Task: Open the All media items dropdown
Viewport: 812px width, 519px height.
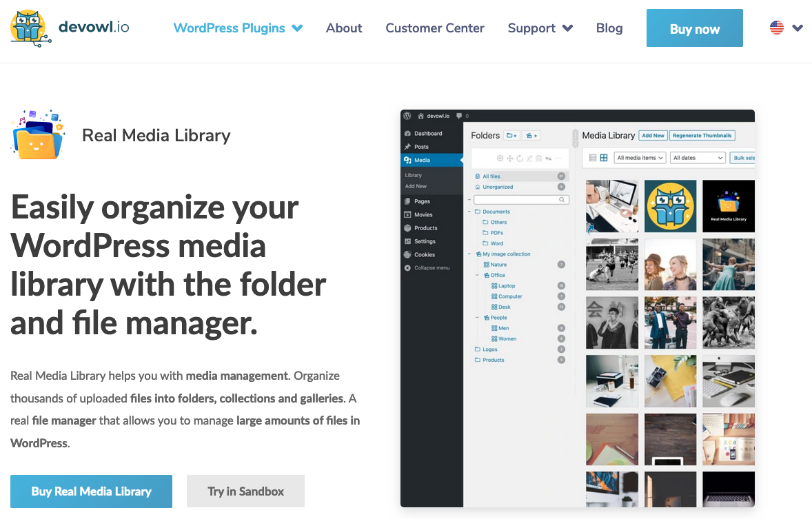Action: point(640,158)
